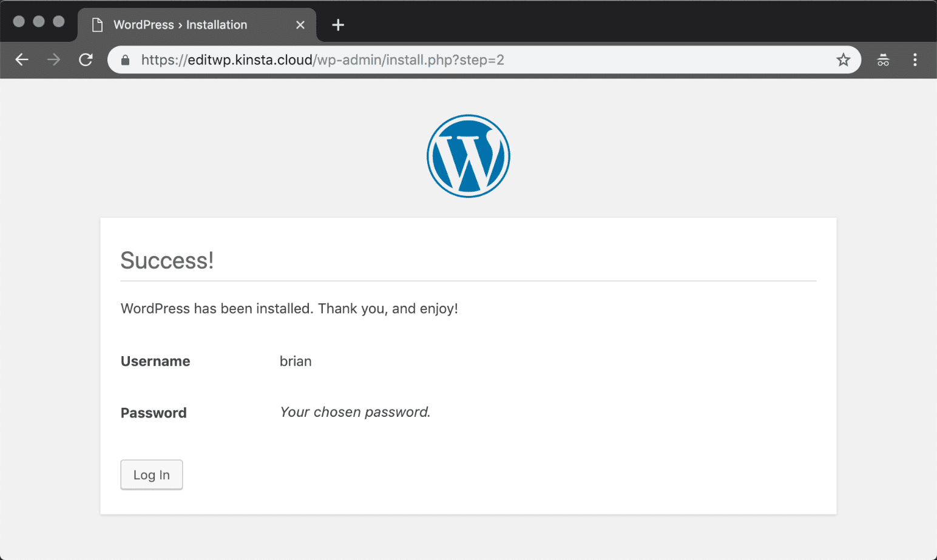
Task: Reload the installation page
Action: tap(86, 59)
